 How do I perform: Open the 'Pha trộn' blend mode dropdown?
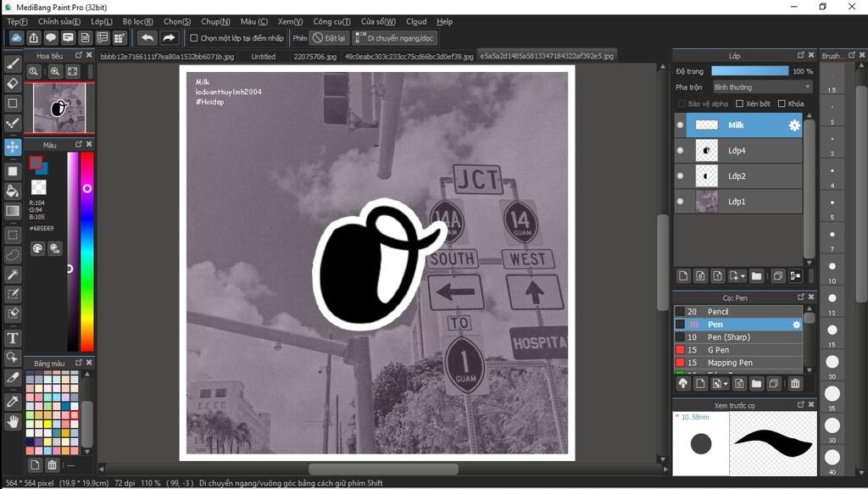[762, 86]
